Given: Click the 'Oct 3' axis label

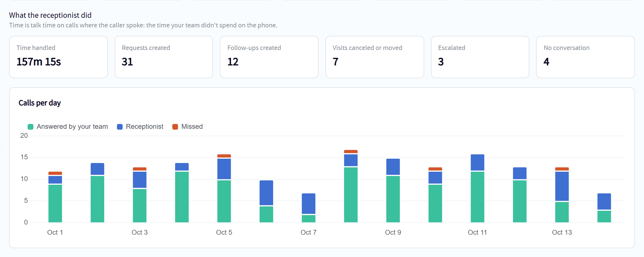Looking at the screenshot, I should pos(140,232).
